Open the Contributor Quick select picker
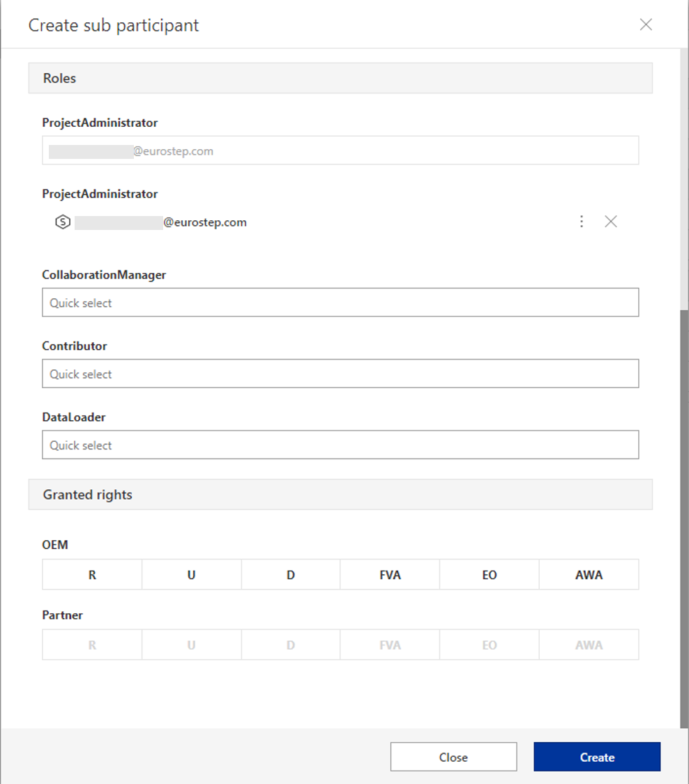 pyautogui.click(x=340, y=374)
